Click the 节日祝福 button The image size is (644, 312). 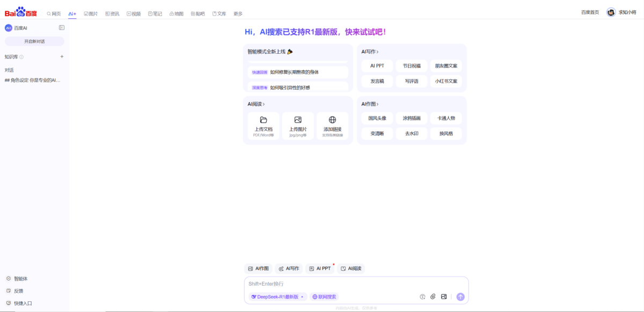[x=412, y=66]
